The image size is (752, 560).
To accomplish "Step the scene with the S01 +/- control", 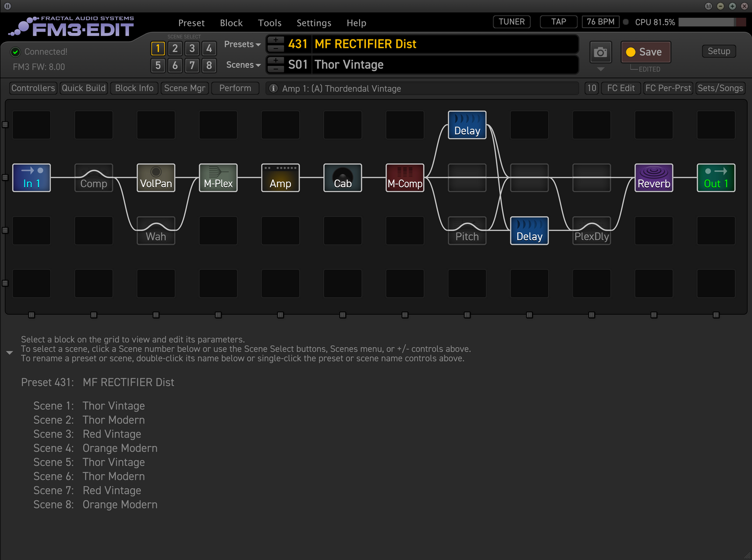I will point(276,65).
